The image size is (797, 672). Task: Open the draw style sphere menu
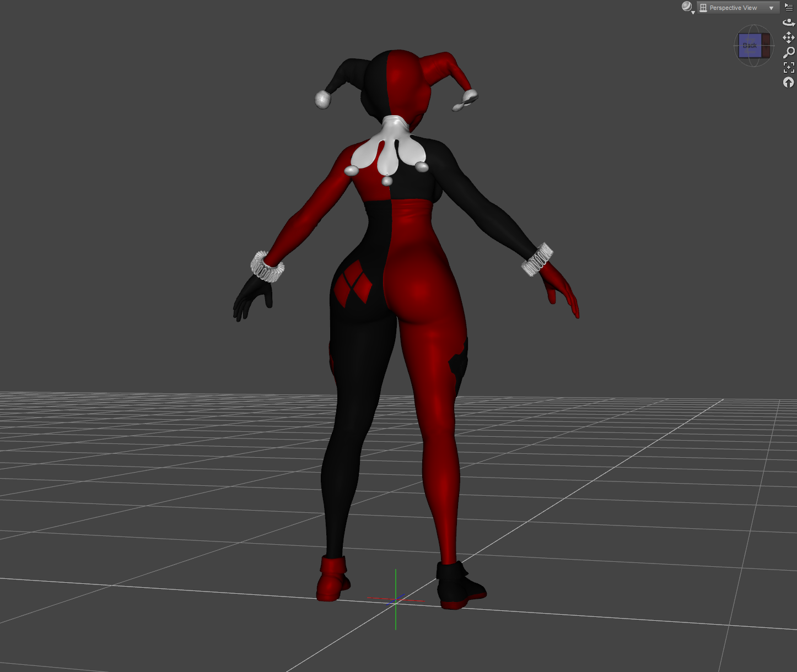pos(687,7)
